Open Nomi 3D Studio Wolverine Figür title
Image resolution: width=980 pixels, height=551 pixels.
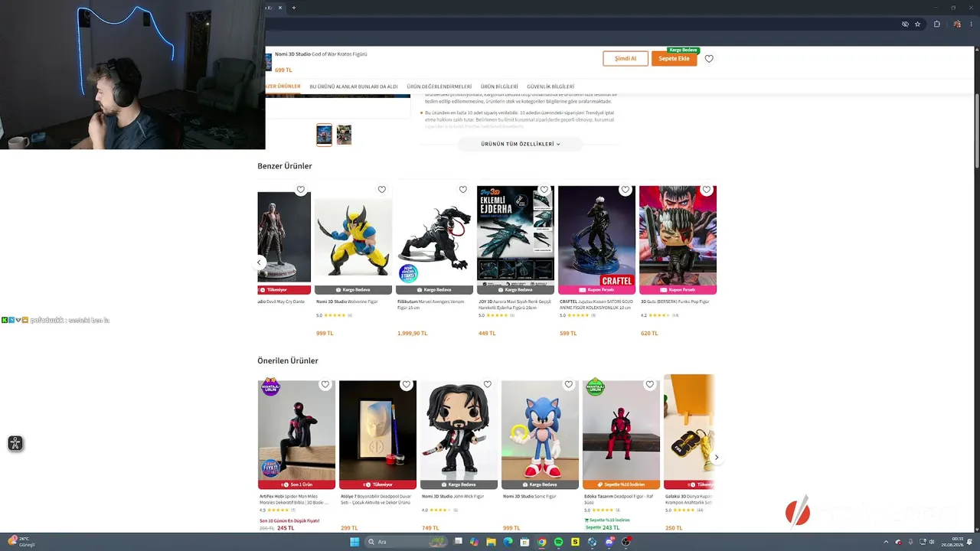coord(347,302)
